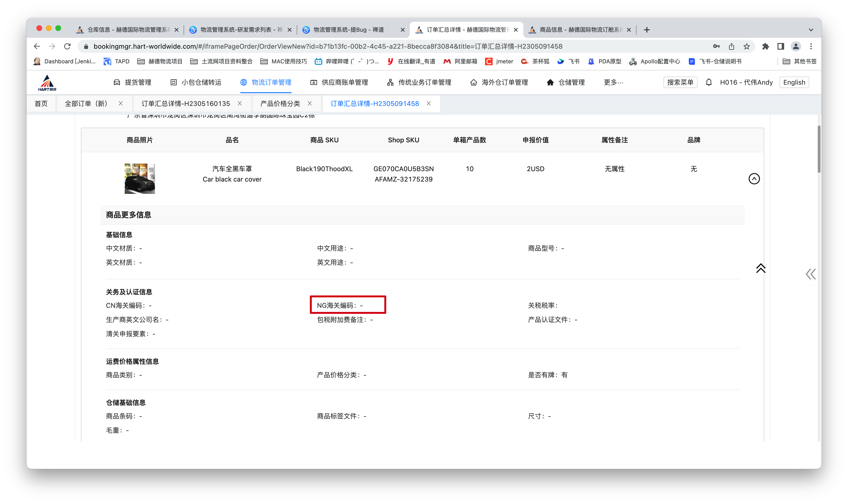Bookmark page with star icon
Image resolution: width=848 pixels, height=504 pixels.
click(746, 46)
